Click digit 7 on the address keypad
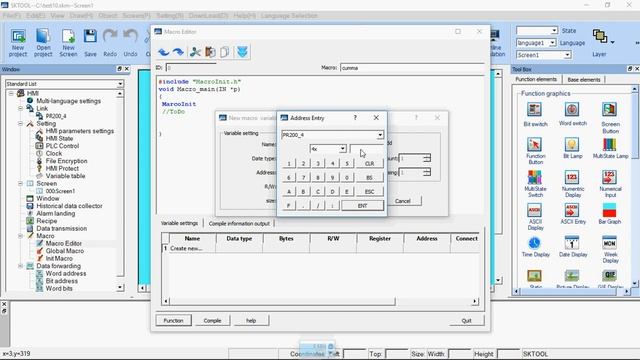 tap(303, 178)
